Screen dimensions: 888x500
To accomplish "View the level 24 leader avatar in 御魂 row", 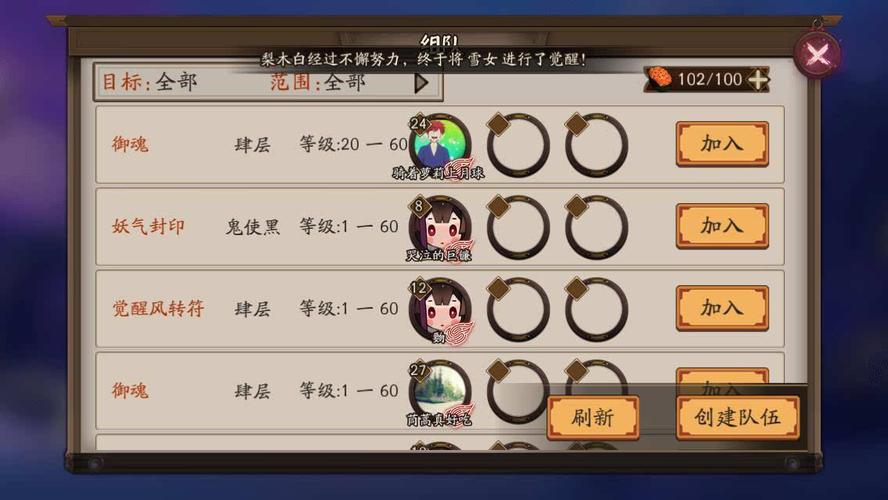I will click(x=440, y=144).
